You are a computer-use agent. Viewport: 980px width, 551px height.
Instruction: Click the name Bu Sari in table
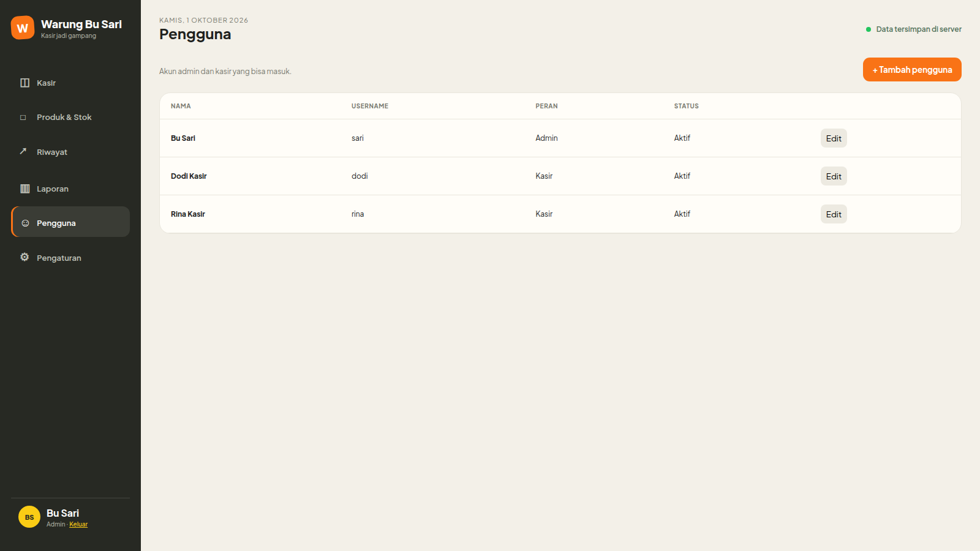click(183, 138)
